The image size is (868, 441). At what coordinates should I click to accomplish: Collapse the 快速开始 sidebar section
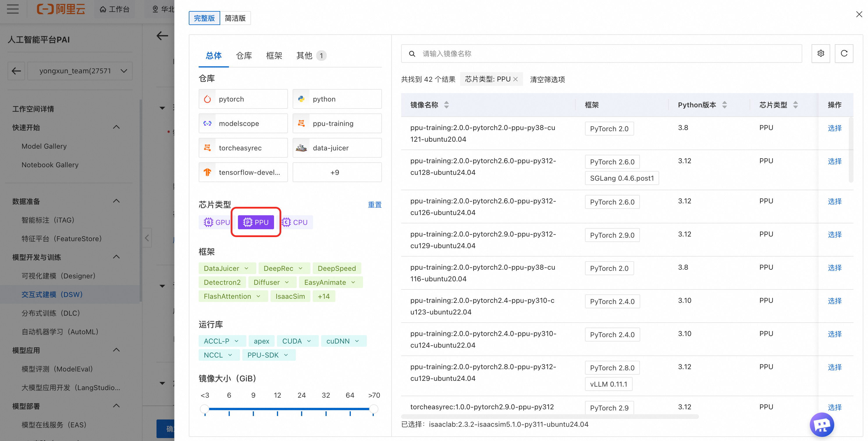click(x=116, y=127)
